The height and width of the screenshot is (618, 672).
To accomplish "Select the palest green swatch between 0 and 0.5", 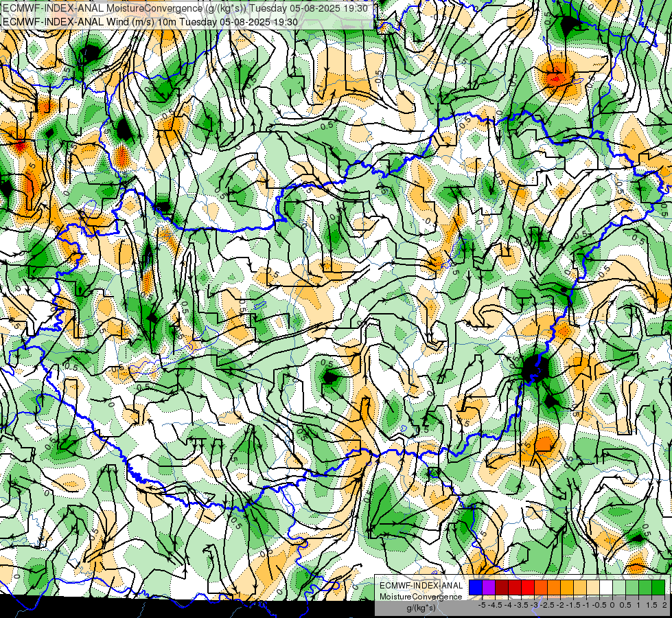I will coord(619,587).
